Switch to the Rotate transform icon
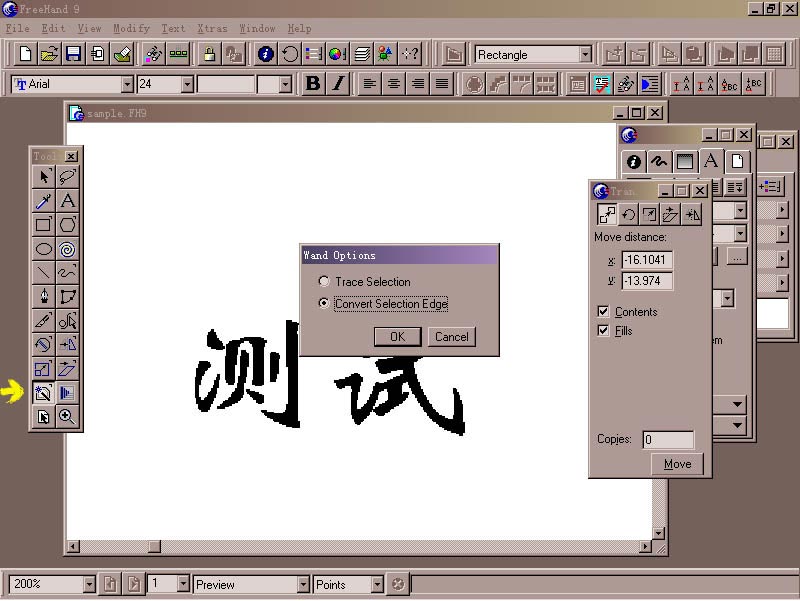Screen dimensions: 800x601 [629, 214]
